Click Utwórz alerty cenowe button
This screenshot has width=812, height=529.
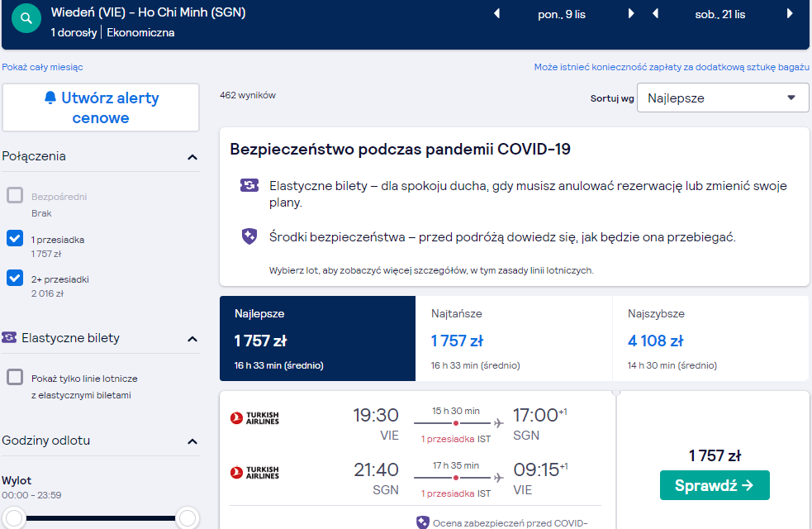(x=101, y=107)
